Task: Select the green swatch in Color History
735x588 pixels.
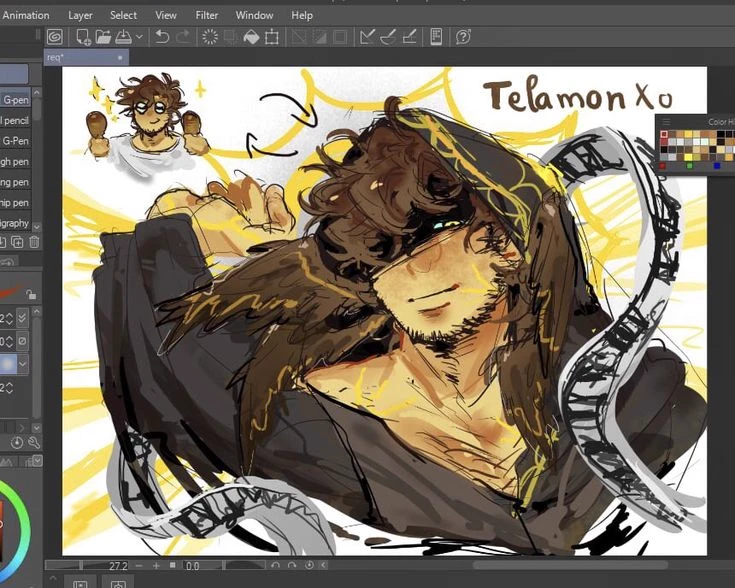Action: [689, 166]
